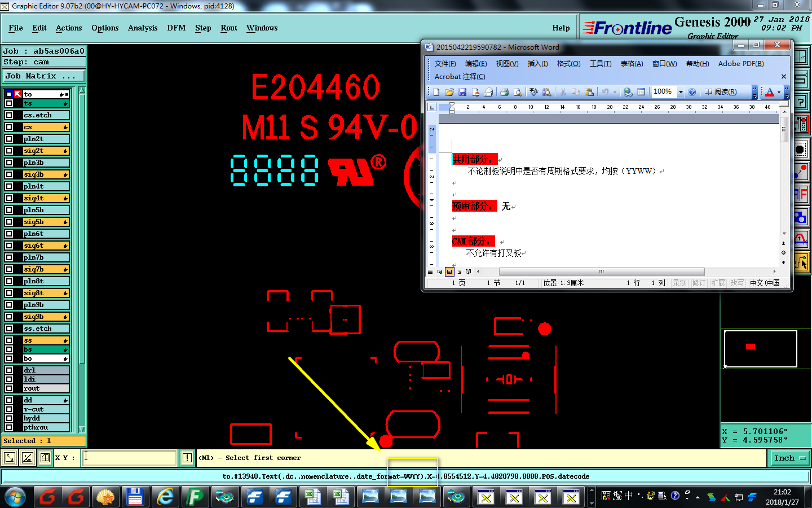Click the New Document icon in Word toolbar
812x508 pixels.
coord(436,92)
